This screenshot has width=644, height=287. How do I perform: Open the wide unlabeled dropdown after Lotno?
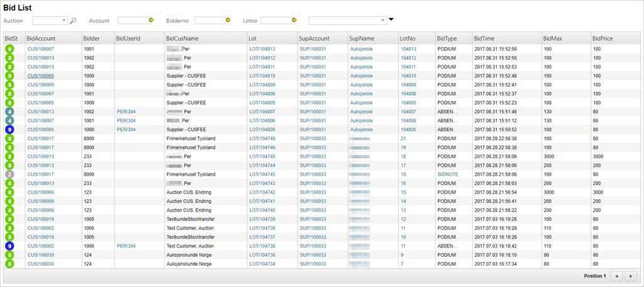click(347, 21)
